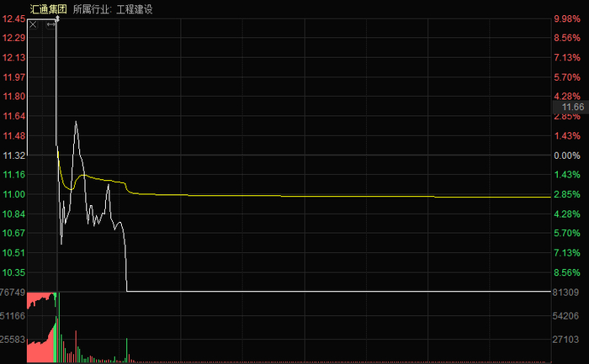
Task: Click the 51166 volume axis label
Action: pyautogui.click(x=13, y=316)
